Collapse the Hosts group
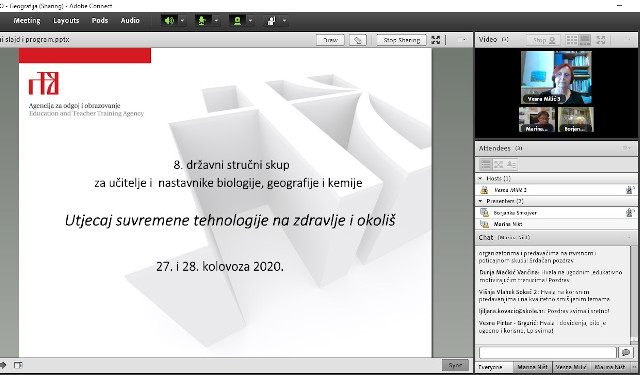Image resolution: width=640 pixels, height=375 pixels. (480, 178)
